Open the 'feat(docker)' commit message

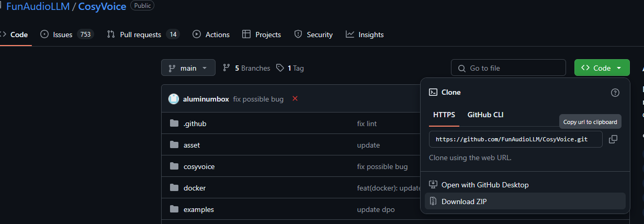(389, 188)
